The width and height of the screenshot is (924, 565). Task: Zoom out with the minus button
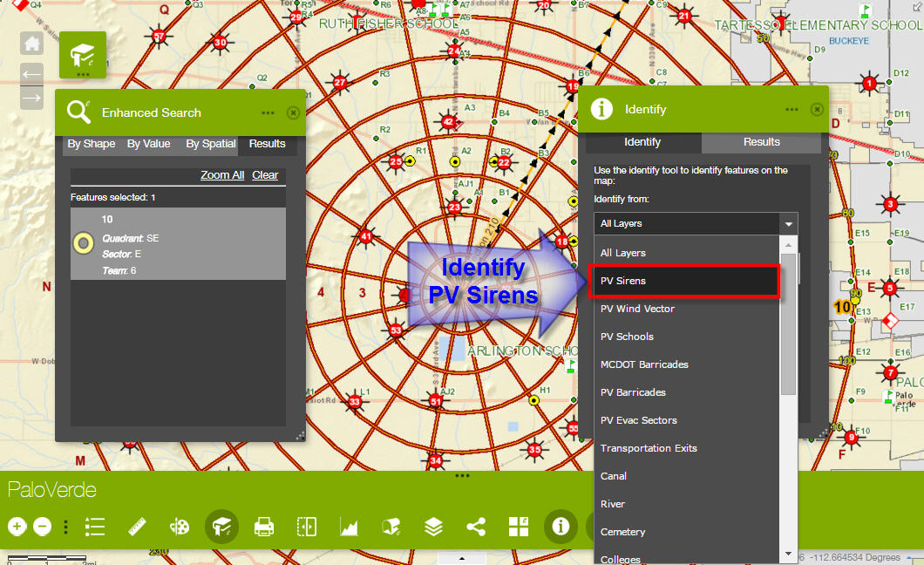coord(42,526)
